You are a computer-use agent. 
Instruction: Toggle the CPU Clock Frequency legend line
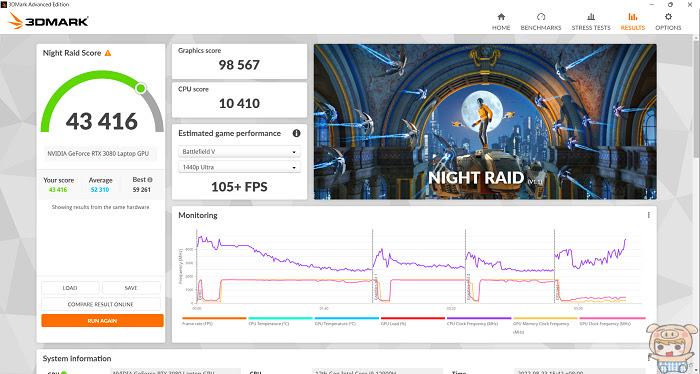479,321
